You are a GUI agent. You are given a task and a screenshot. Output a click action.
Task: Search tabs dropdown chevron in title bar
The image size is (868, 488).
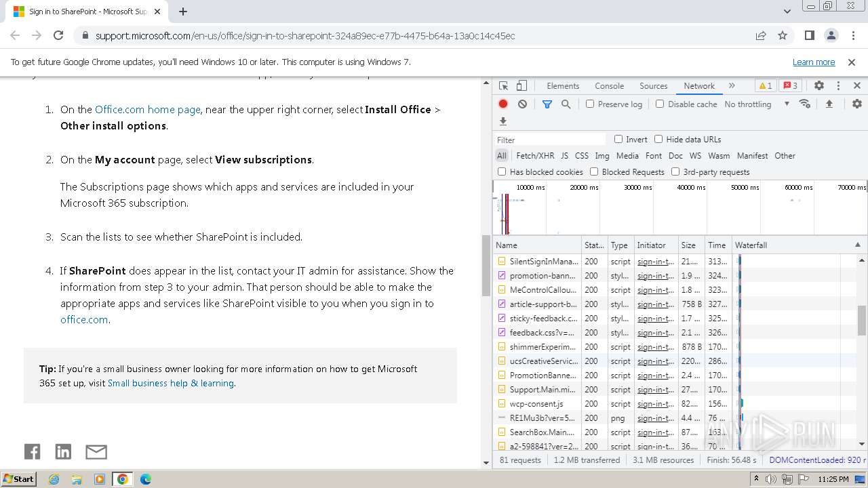[787, 12]
